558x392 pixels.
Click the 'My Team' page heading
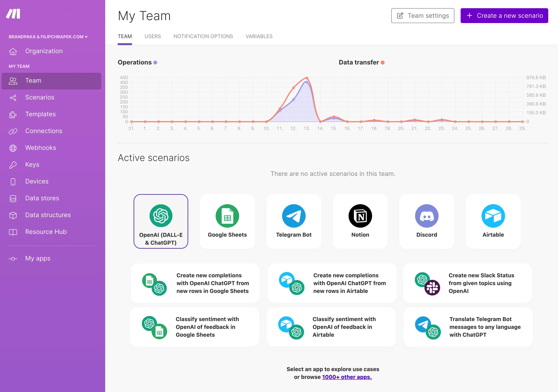tap(144, 16)
